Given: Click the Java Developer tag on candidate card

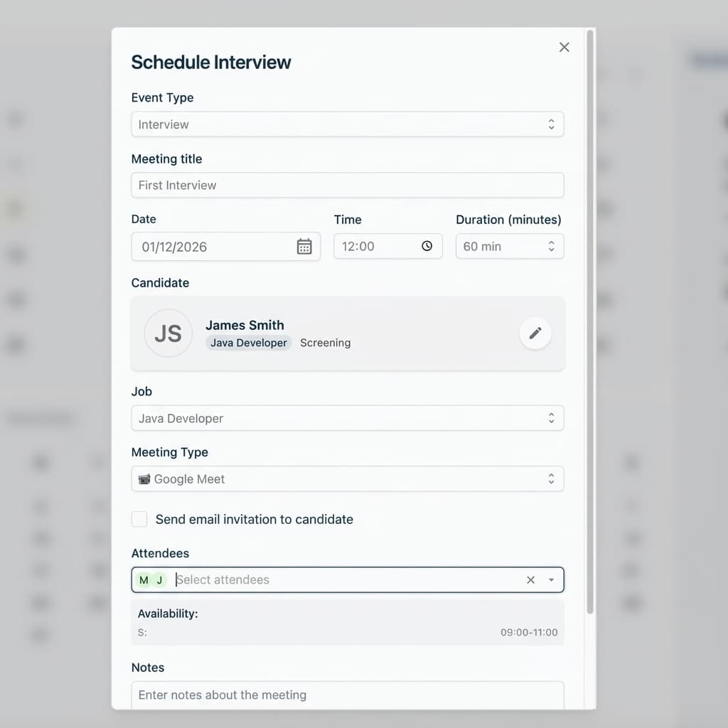Looking at the screenshot, I should click(x=249, y=343).
